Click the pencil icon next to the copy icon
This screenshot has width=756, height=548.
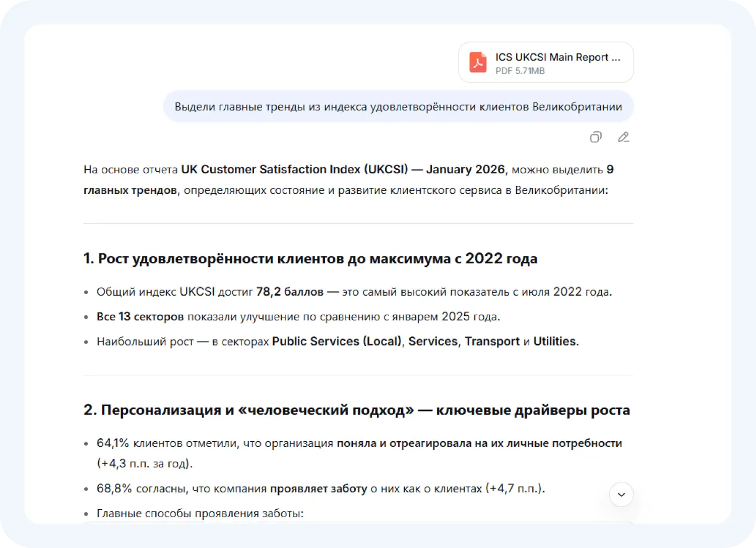623,137
